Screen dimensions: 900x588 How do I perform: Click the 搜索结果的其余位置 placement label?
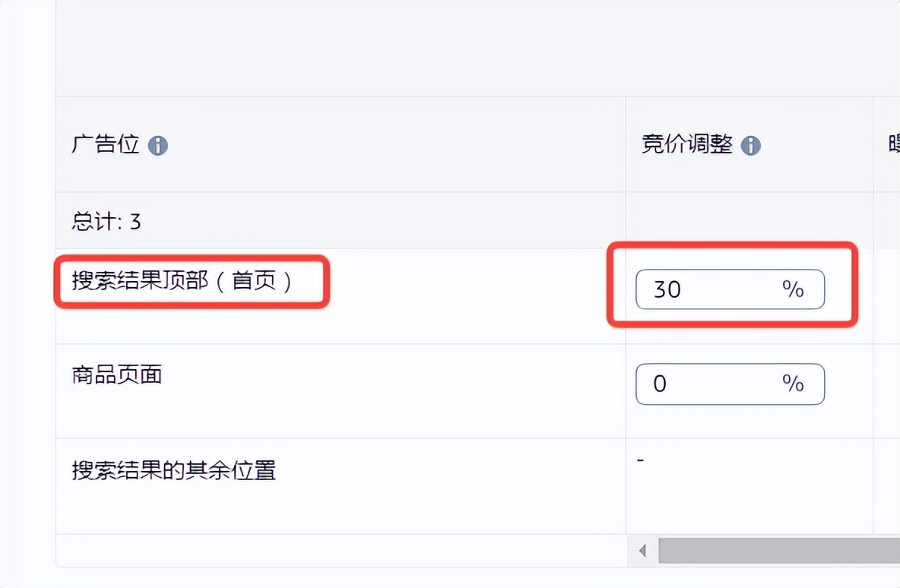[x=174, y=470]
